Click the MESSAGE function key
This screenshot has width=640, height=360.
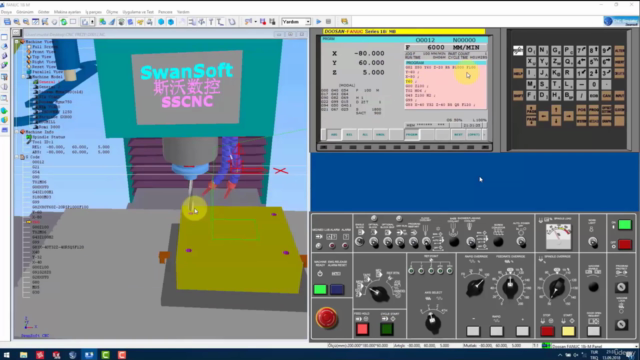click(593, 121)
